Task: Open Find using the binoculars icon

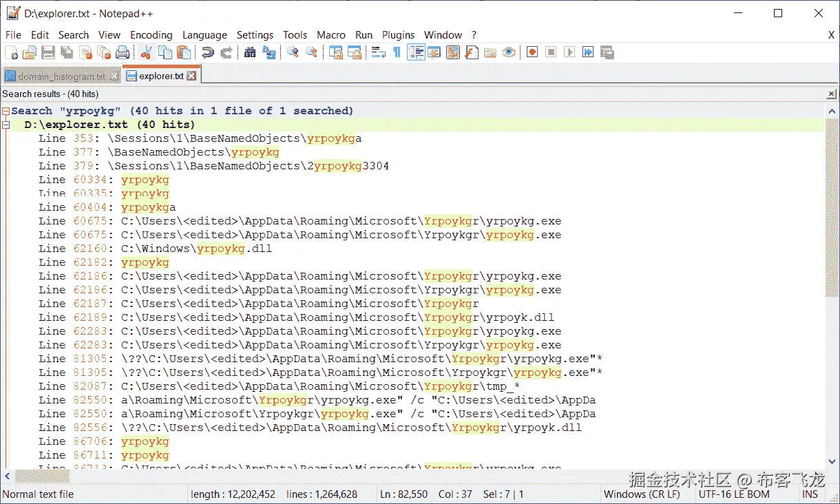Action: (250, 52)
